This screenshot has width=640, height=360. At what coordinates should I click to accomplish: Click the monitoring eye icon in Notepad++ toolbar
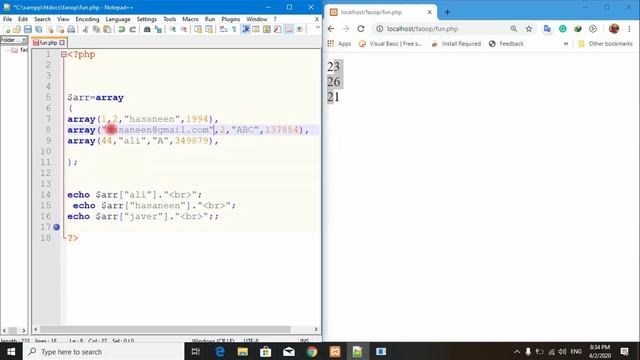click(x=300, y=29)
